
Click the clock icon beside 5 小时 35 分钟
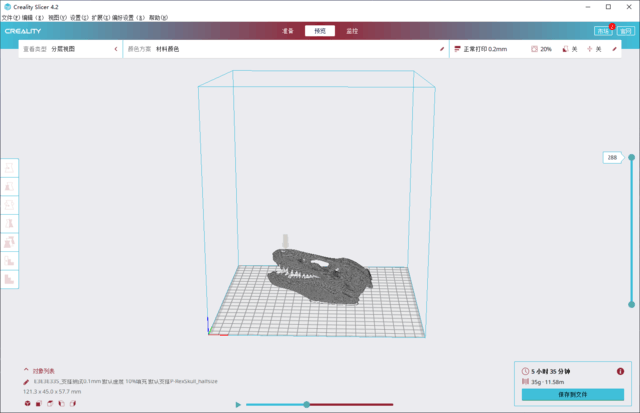pos(525,371)
